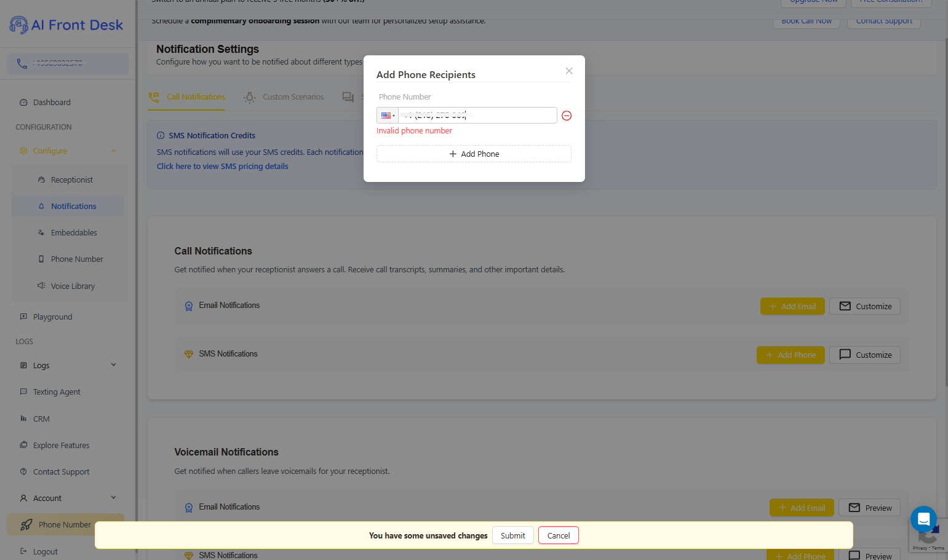The image size is (948, 560).
Task: Click the rocket Phone Number button
Action: pyautogui.click(x=65, y=525)
